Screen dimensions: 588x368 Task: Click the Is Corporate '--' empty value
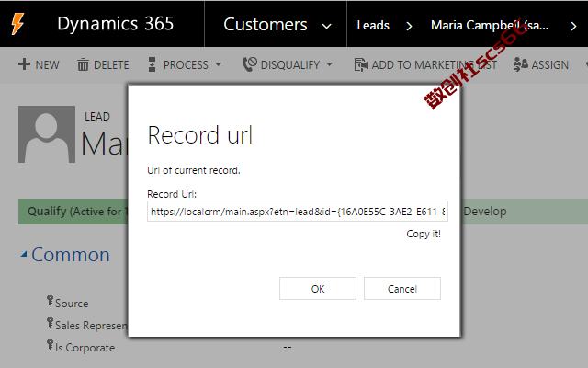[x=288, y=348]
